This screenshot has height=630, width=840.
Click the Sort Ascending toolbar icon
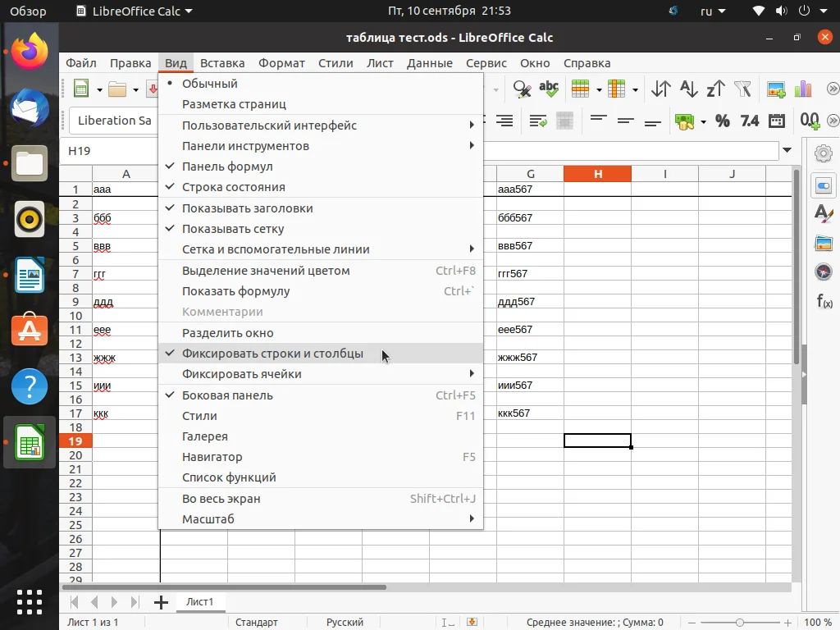[x=688, y=89]
